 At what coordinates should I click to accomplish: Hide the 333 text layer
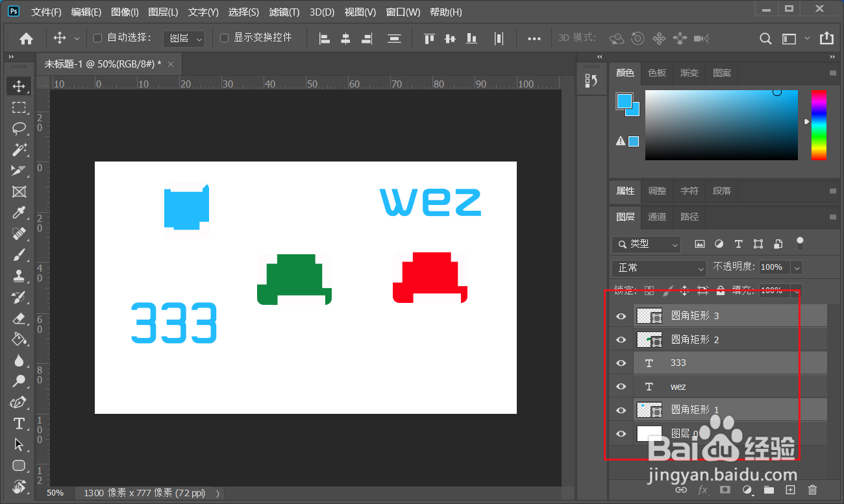[621, 363]
